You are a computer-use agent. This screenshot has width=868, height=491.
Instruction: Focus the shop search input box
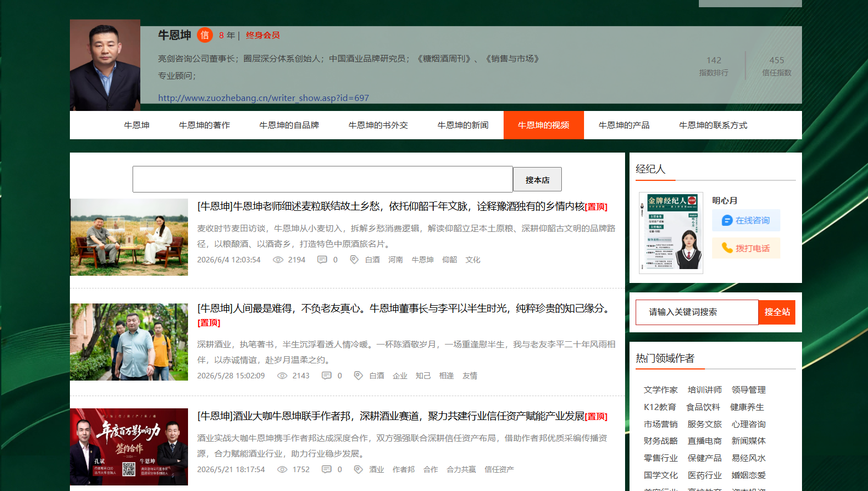pyautogui.click(x=323, y=179)
